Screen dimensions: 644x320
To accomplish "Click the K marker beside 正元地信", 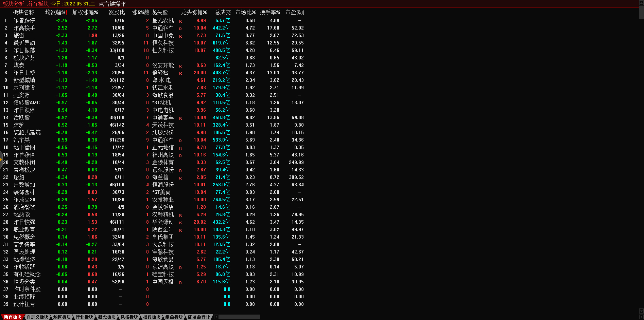I will tap(180, 148).
